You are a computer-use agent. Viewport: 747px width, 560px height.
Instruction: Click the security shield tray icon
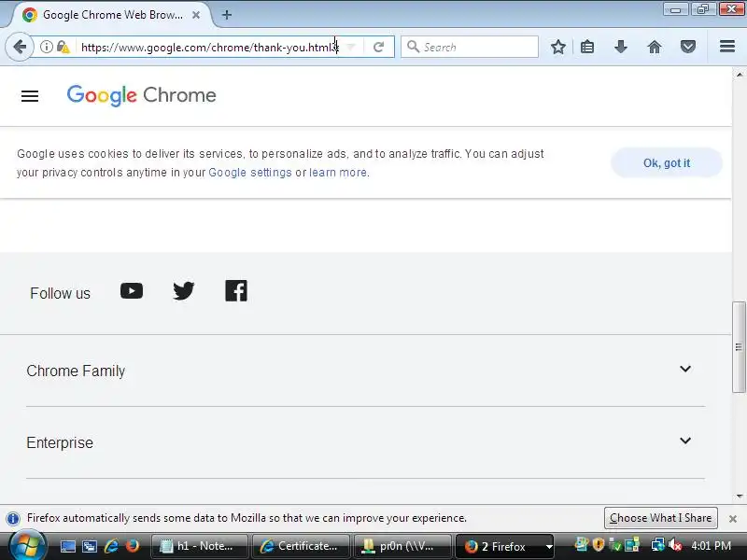[x=599, y=544]
